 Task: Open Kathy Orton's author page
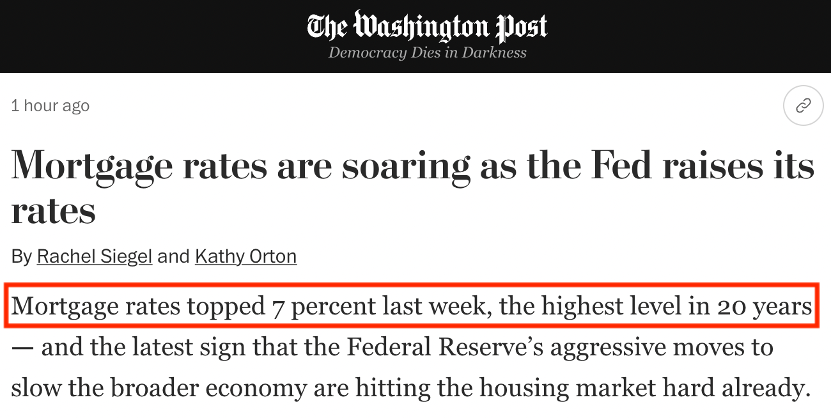(x=246, y=256)
